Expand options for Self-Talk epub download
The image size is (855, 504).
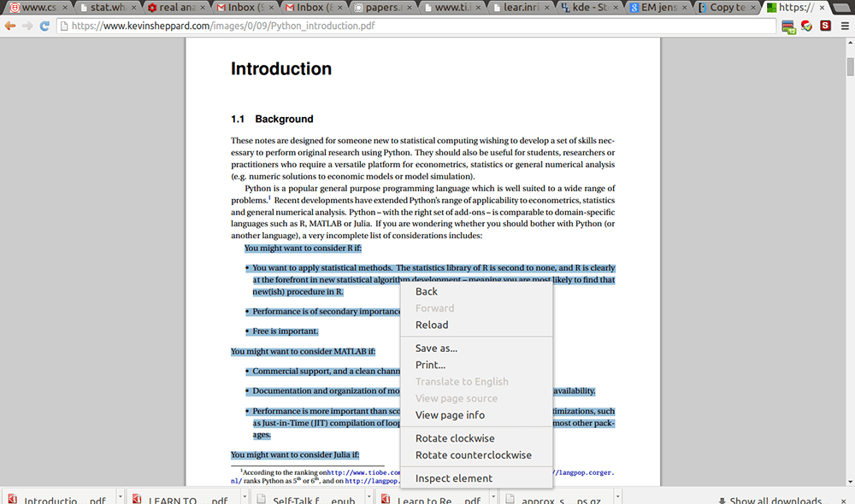click(x=370, y=496)
